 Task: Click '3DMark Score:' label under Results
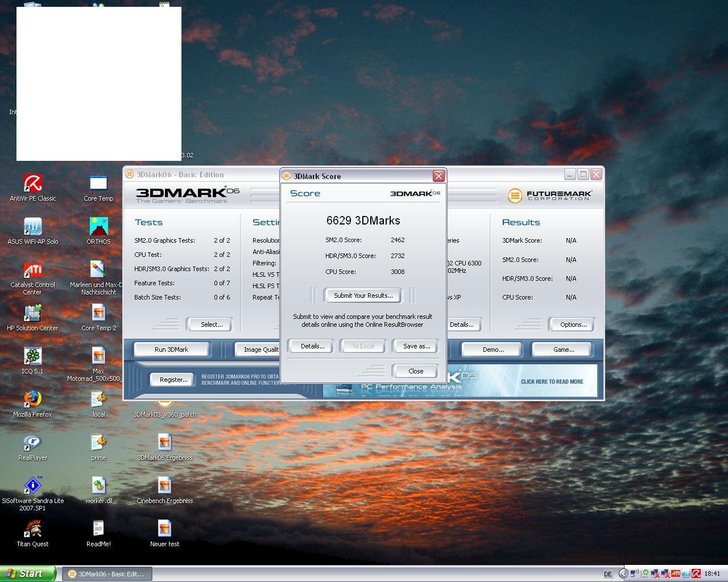(522, 240)
